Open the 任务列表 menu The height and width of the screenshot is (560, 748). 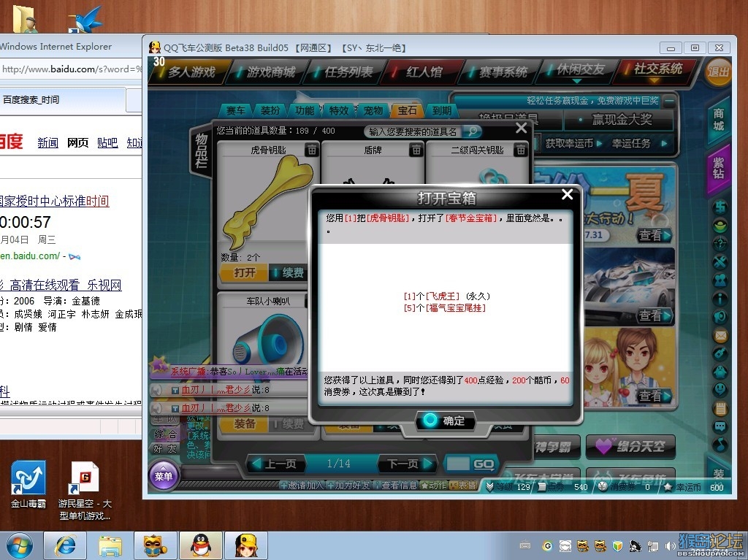[345, 72]
